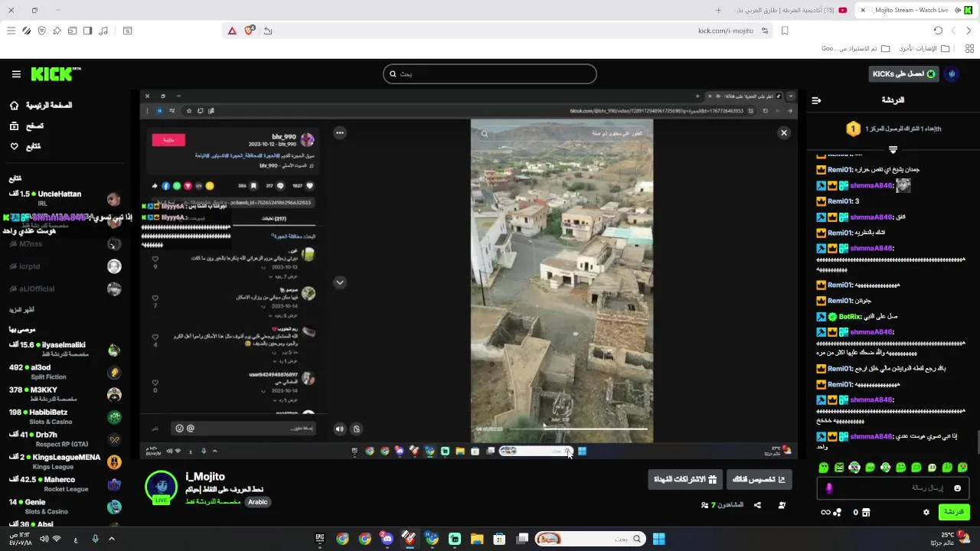Click the Brave Shields icon
The image size is (980, 551).
[x=250, y=31]
